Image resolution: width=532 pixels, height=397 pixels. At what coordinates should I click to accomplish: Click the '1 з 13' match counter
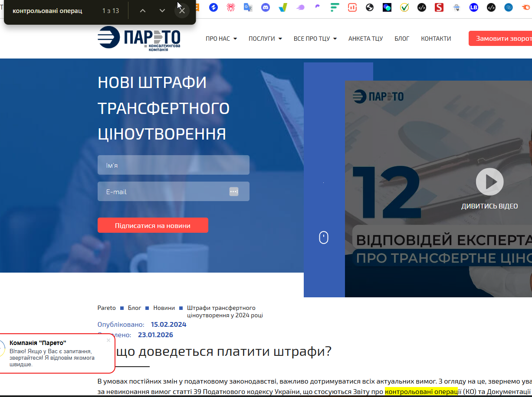pyautogui.click(x=111, y=10)
